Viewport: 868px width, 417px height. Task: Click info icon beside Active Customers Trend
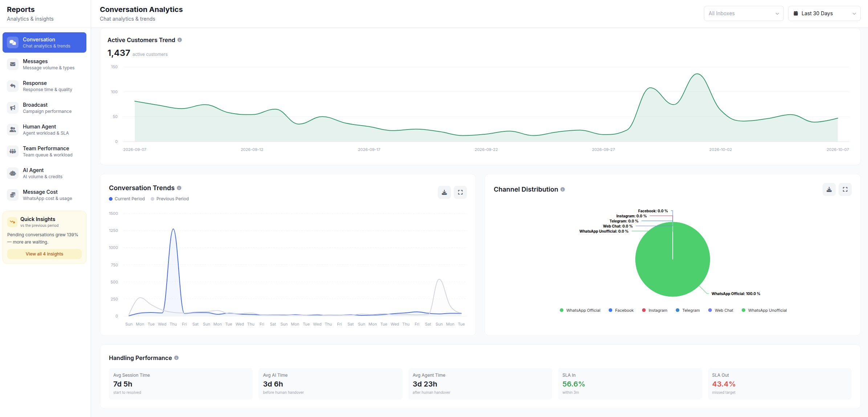click(180, 40)
